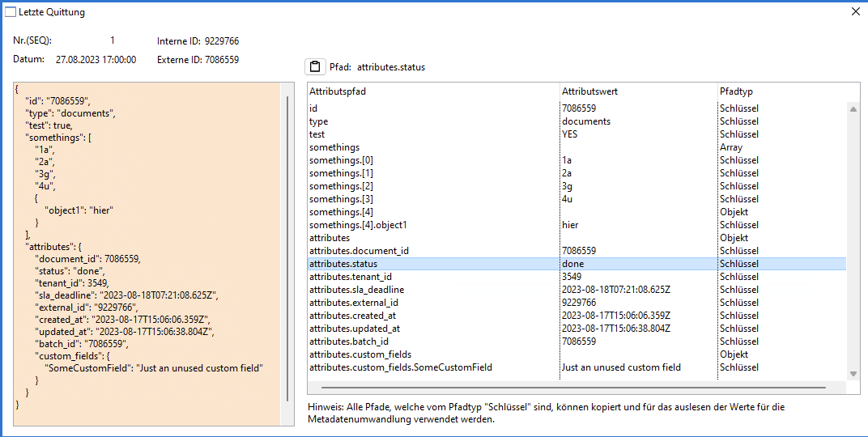Click the id row in the attribute table
The image size is (868, 437).
pyautogui.click(x=313, y=108)
